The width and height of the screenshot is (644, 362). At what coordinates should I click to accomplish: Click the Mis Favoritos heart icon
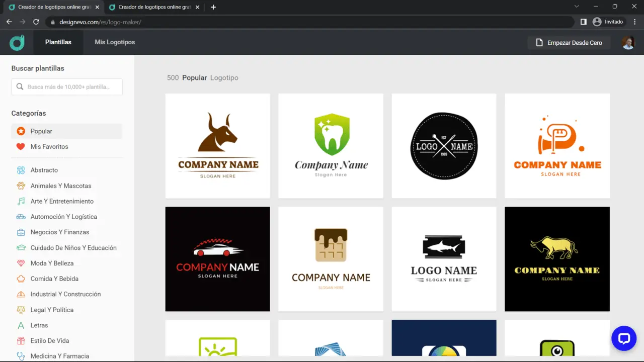21,147
